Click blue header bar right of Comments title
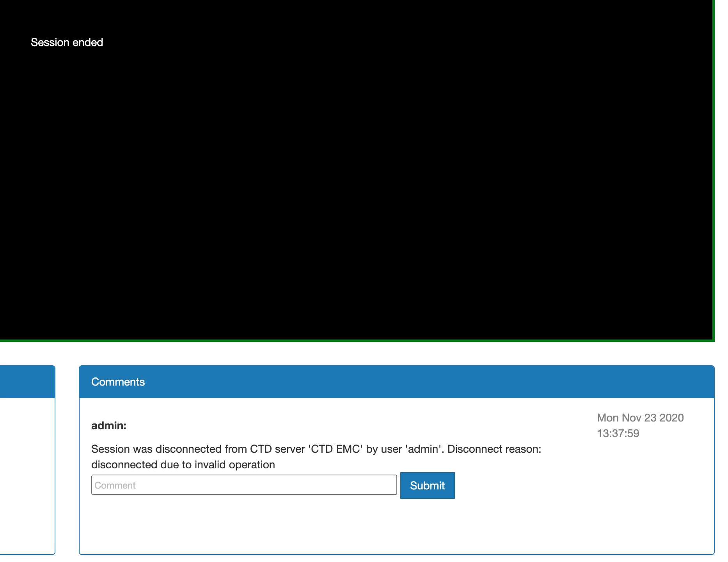This screenshot has height=562, width=728. 429,382
